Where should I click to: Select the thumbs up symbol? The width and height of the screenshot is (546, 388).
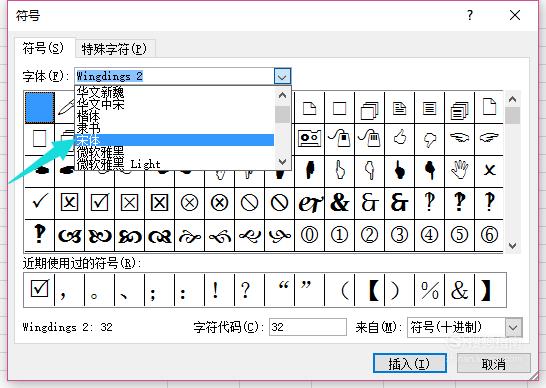pos(399,138)
